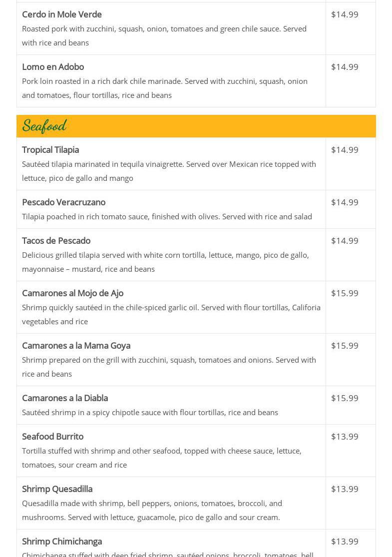Click the Pescado Veracruzano heading
The image size is (392, 557).
pos(63,202)
